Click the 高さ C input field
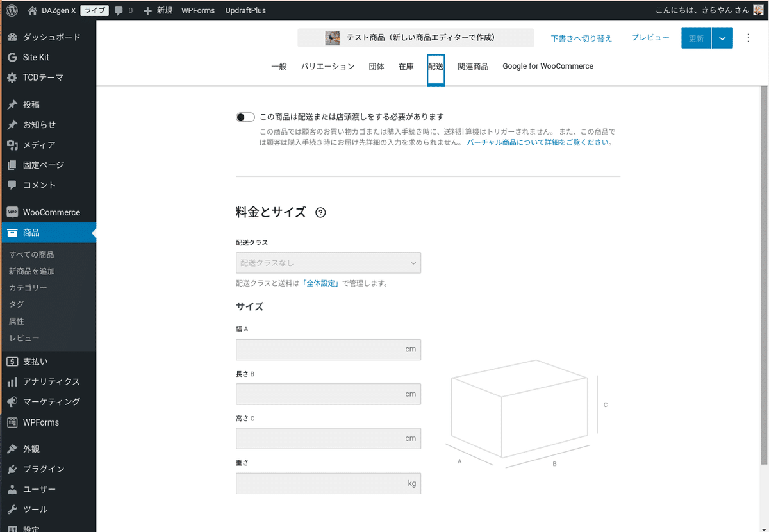The image size is (769, 532). 328,438
